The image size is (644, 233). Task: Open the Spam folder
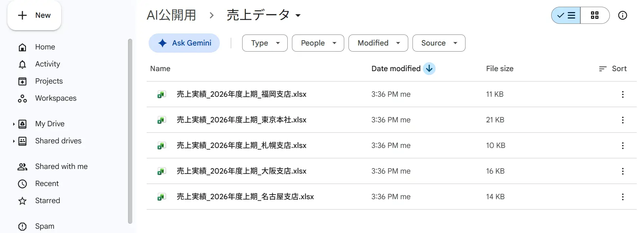pyautogui.click(x=44, y=226)
